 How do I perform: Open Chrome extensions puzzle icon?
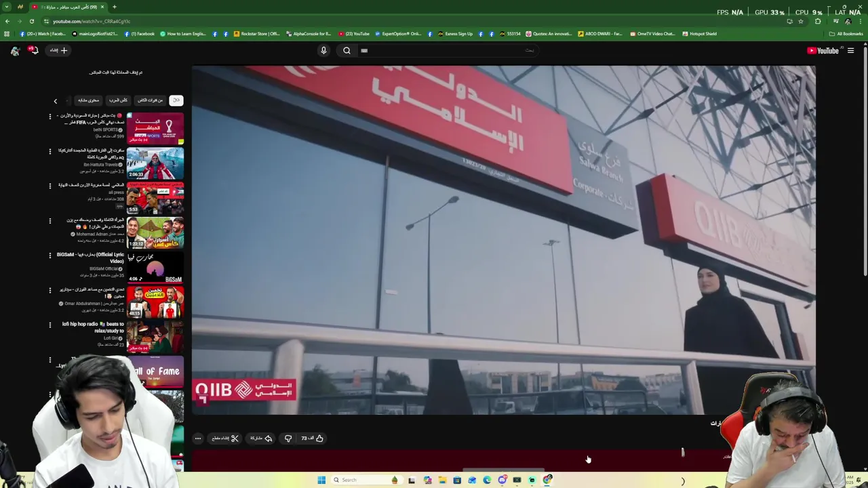tap(818, 21)
